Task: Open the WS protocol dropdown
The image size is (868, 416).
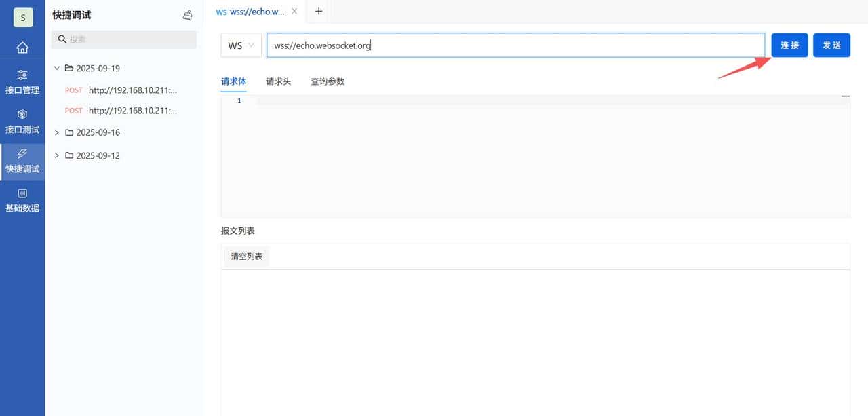Action: point(241,45)
